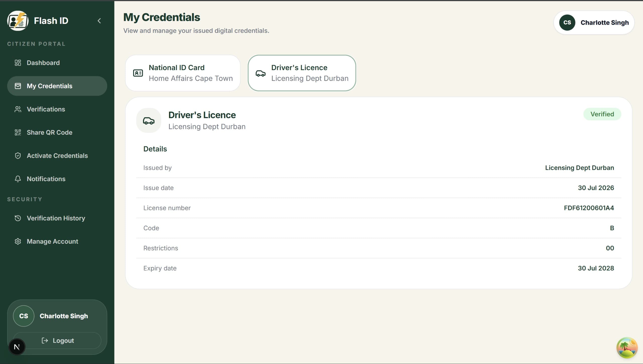Click the Details section heading

[155, 149]
